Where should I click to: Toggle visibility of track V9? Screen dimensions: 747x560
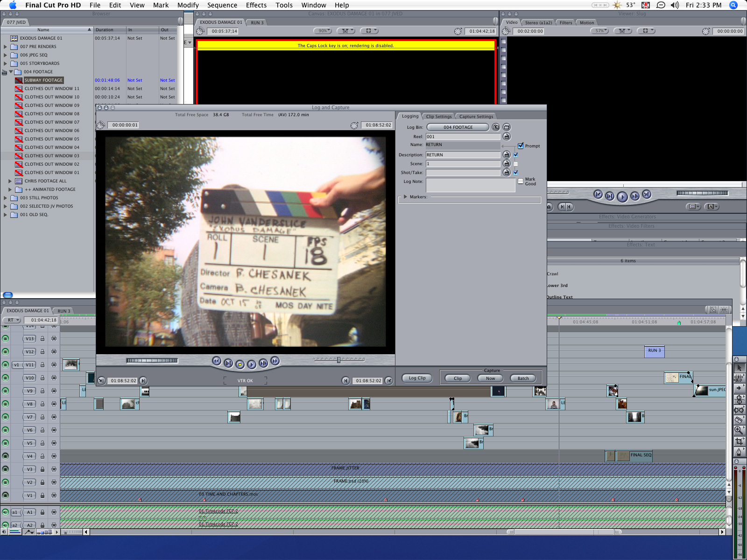point(6,391)
